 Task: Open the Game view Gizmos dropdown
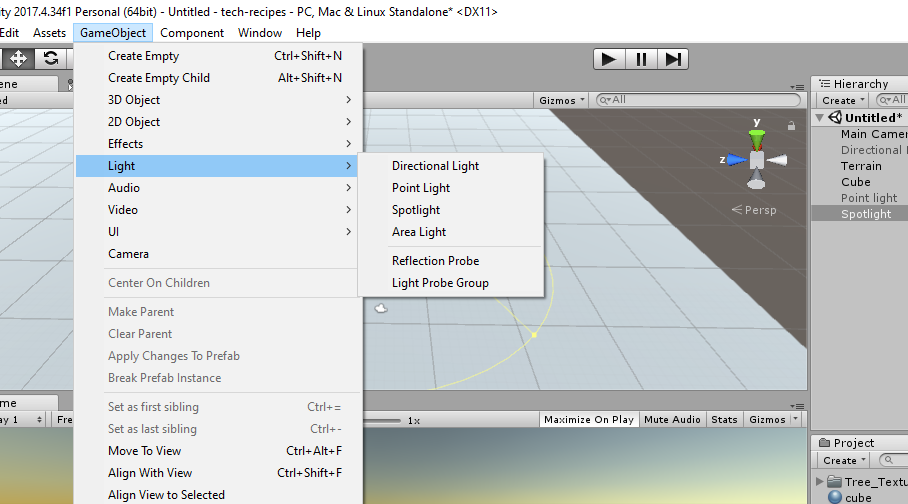774,419
